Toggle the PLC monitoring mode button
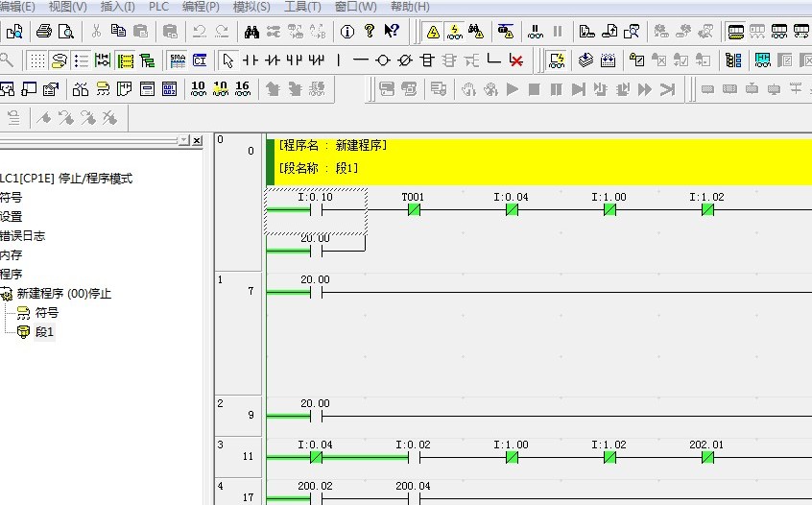 tap(454, 32)
